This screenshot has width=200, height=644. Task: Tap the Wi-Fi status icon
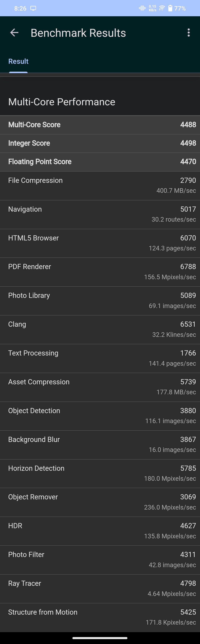[x=162, y=8]
